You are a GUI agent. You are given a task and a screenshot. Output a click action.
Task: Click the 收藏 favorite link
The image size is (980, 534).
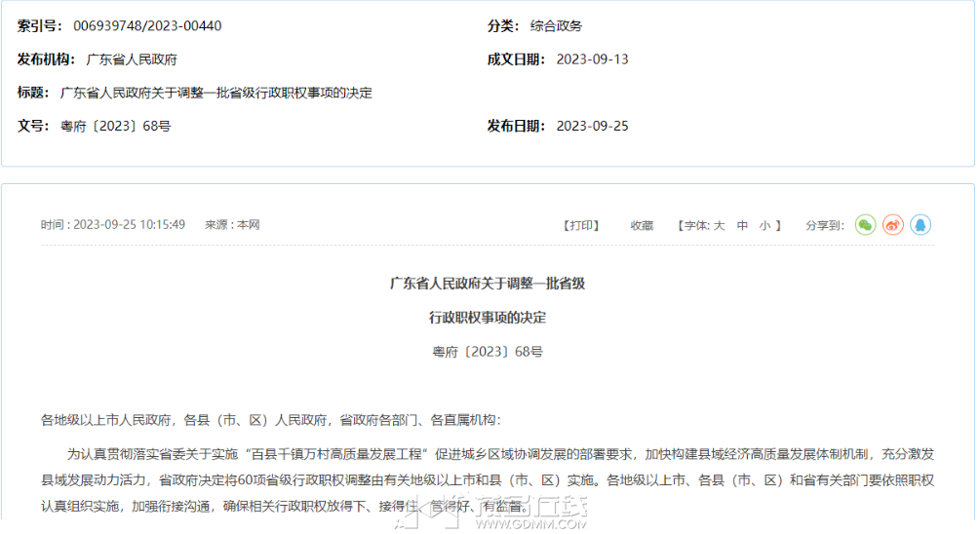642,225
